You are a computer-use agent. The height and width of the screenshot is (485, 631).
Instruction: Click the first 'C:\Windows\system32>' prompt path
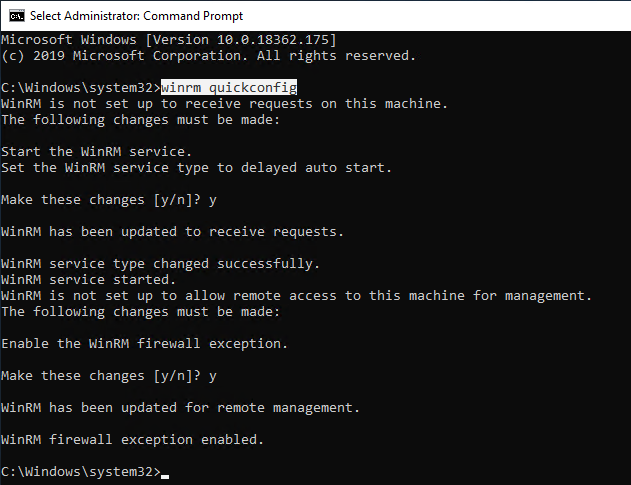(81, 88)
